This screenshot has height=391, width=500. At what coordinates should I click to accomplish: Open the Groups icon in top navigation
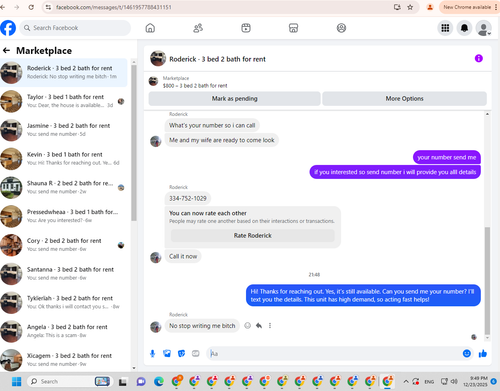click(341, 28)
